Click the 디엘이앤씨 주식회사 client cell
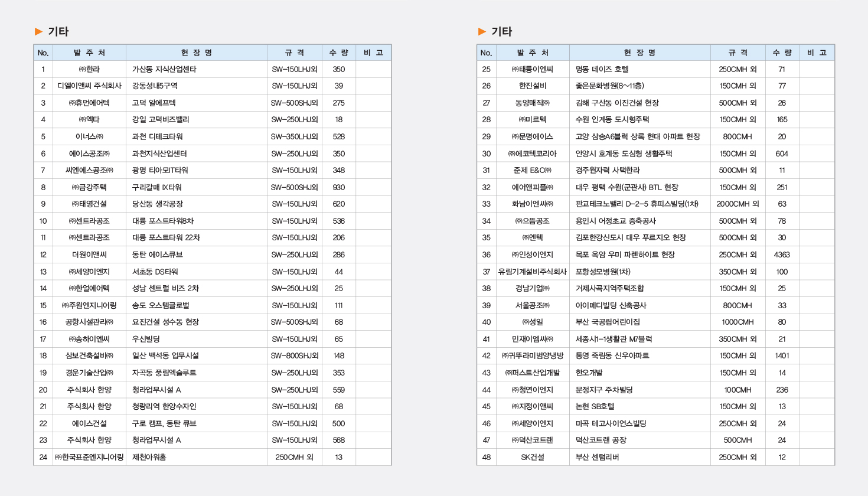Viewport: 868px width, 496px height. 89,86
